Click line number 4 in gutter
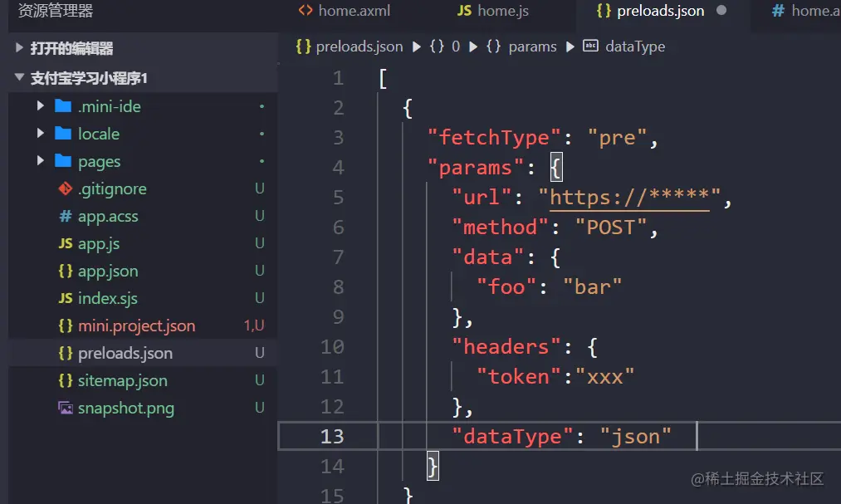841x504 pixels. click(x=338, y=167)
